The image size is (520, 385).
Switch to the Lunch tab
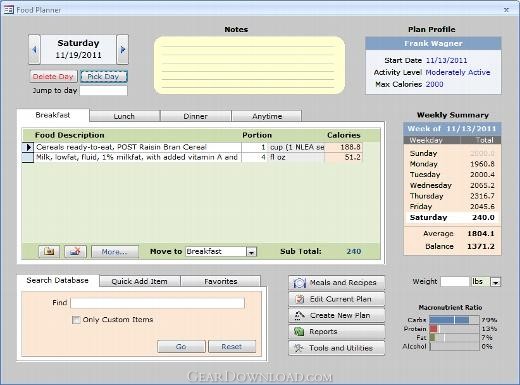coord(124,116)
